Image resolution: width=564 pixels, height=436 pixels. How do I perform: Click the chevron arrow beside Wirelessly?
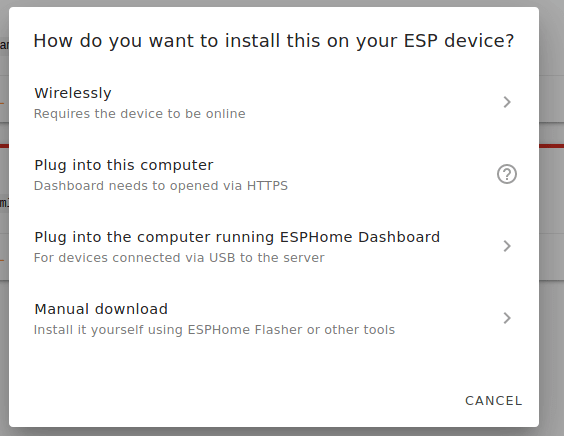coord(507,102)
